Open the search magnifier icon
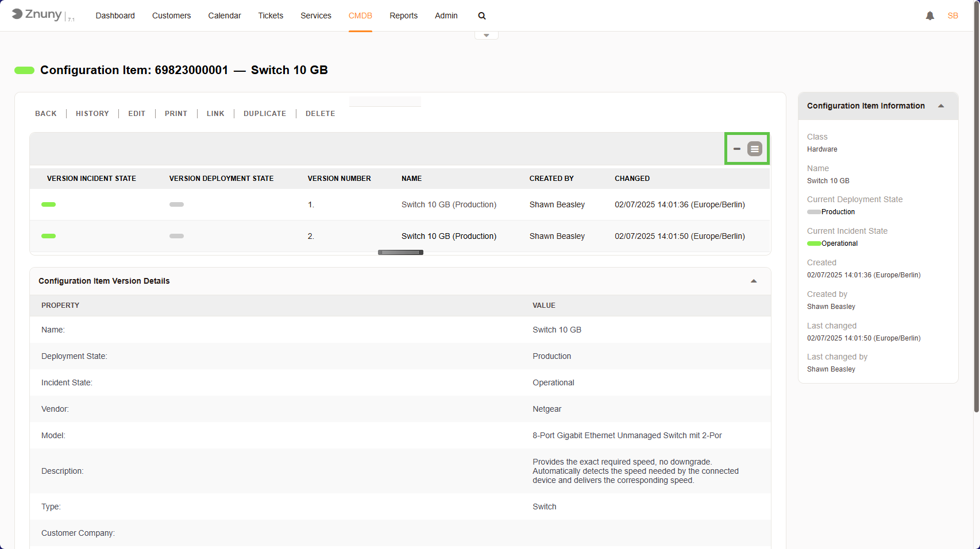This screenshot has width=980, height=549. coord(482,16)
